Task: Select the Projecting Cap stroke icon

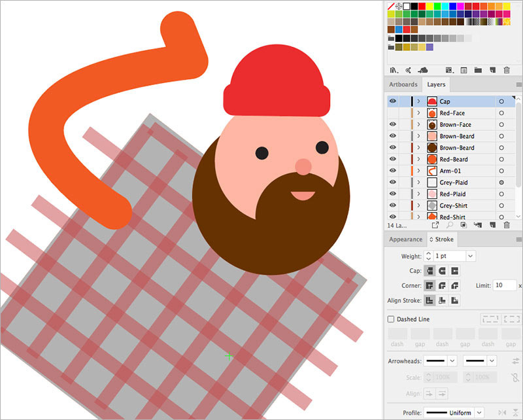Action: (454, 271)
